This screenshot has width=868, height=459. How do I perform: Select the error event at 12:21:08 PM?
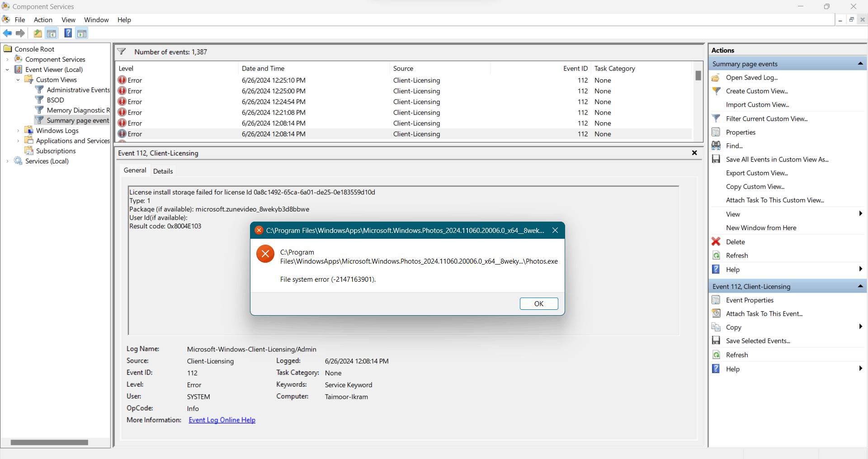pos(405,113)
